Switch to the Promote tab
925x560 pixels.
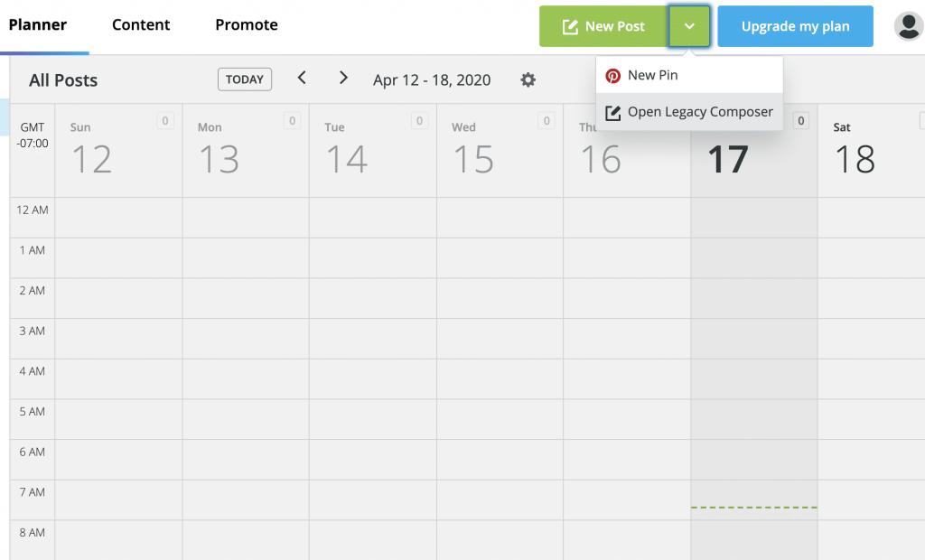tap(247, 24)
